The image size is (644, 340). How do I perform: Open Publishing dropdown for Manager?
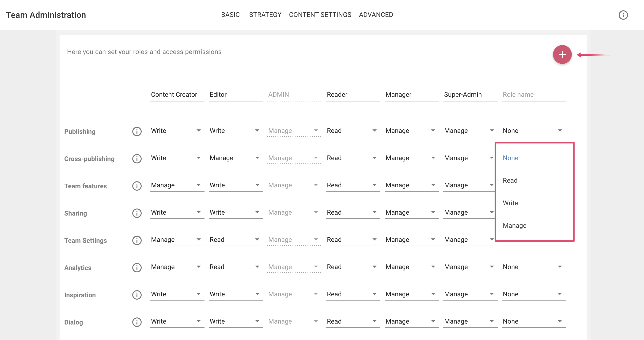click(412, 131)
